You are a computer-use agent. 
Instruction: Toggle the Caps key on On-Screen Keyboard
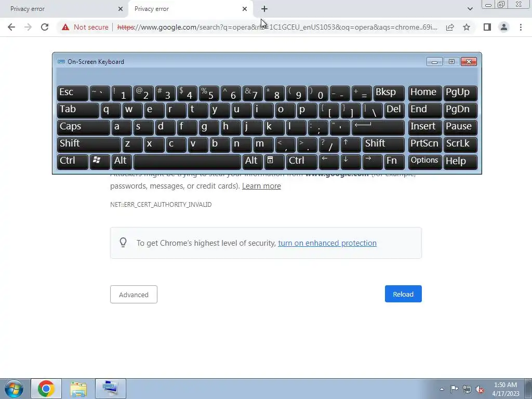pos(84,128)
